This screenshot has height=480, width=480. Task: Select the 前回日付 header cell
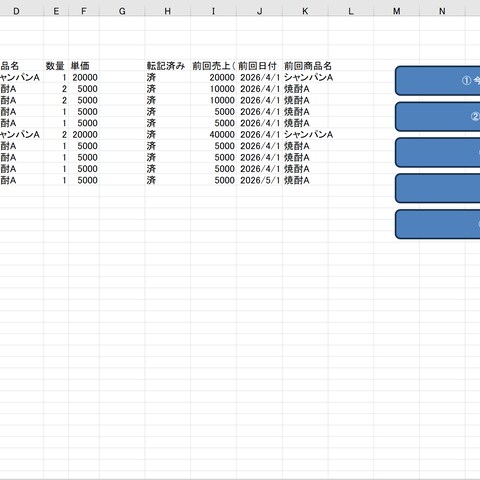[x=259, y=66]
